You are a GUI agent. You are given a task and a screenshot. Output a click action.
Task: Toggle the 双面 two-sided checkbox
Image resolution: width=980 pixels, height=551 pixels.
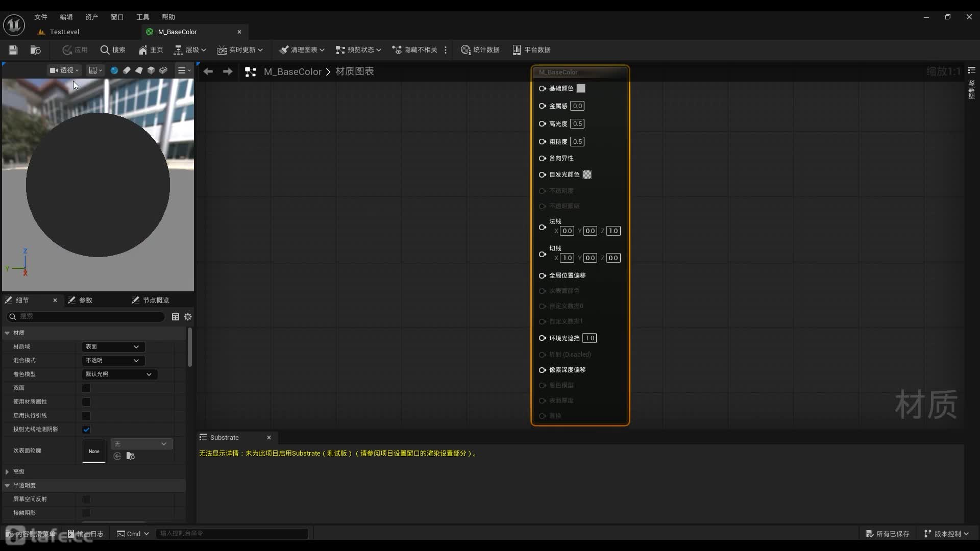pyautogui.click(x=86, y=388)
